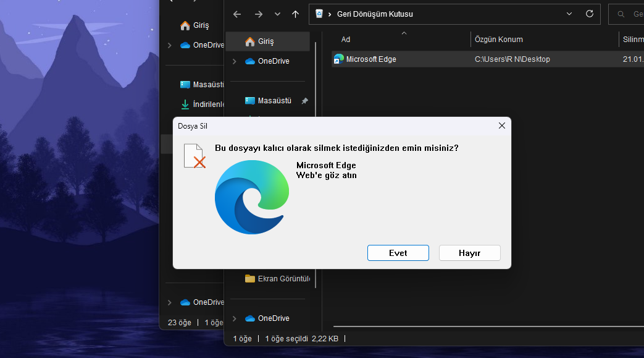644x358 pixels.
Task: Click the large Microsoft Edge logo in dialog
Action: coord(252,197)
